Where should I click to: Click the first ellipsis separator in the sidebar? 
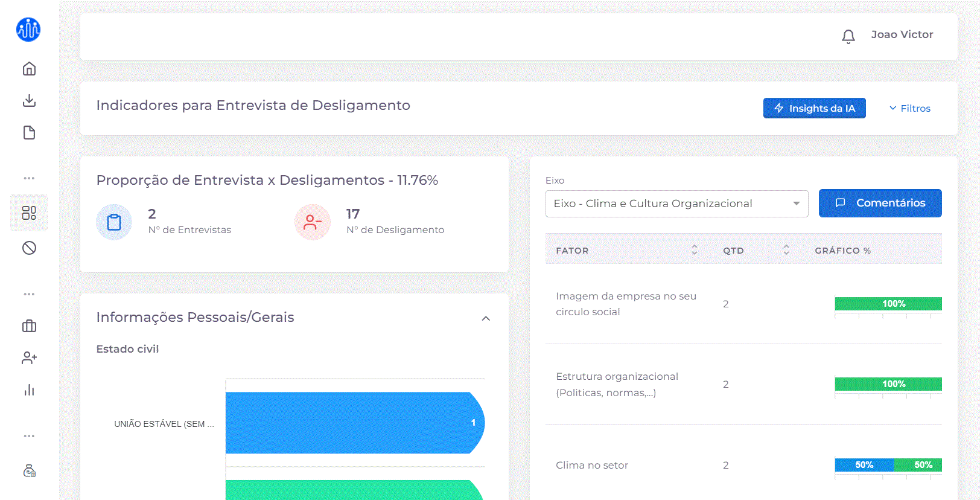pos(29,178)
